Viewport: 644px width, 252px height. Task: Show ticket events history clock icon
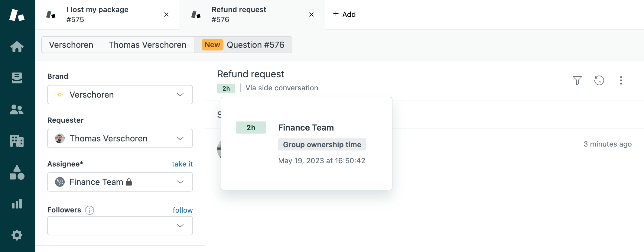click(599, 80)
